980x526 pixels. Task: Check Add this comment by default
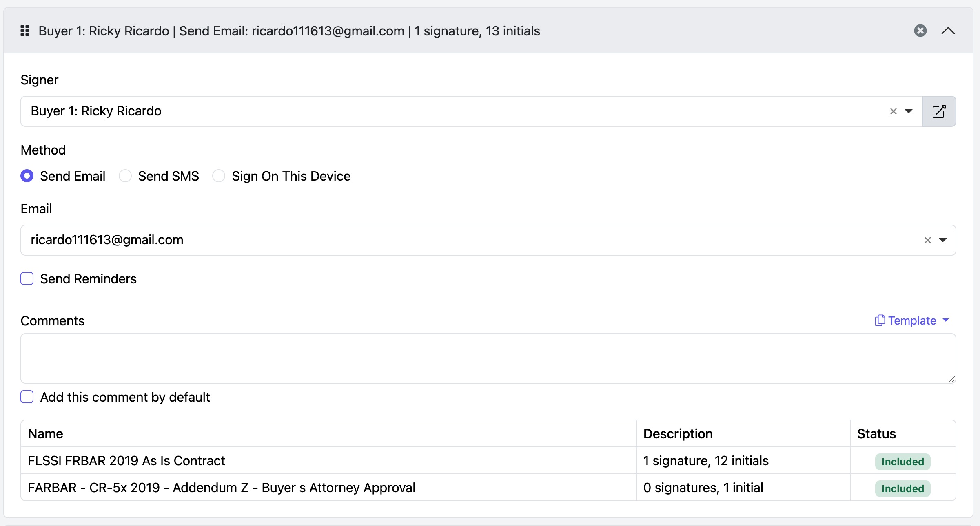pos(27,397)
